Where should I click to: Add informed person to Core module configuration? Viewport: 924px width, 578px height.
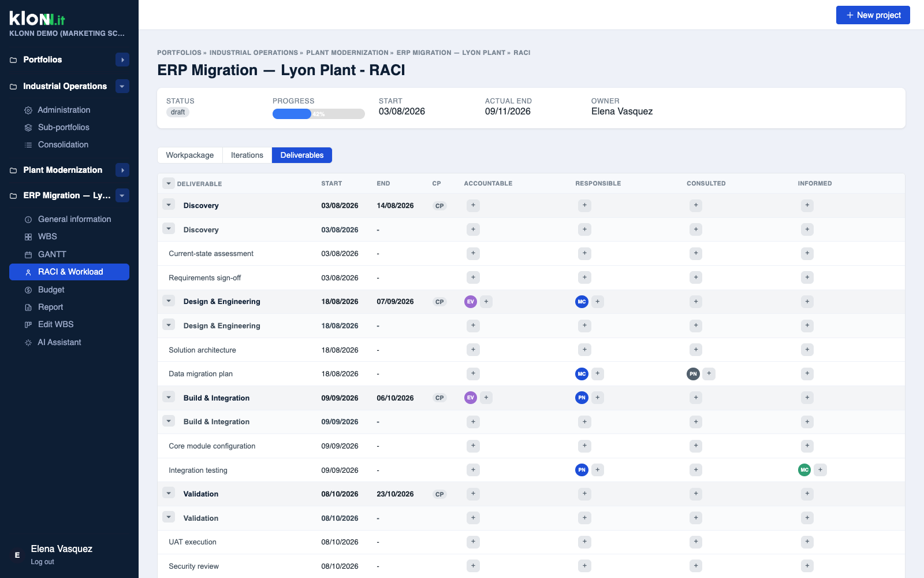pos(807,446)
